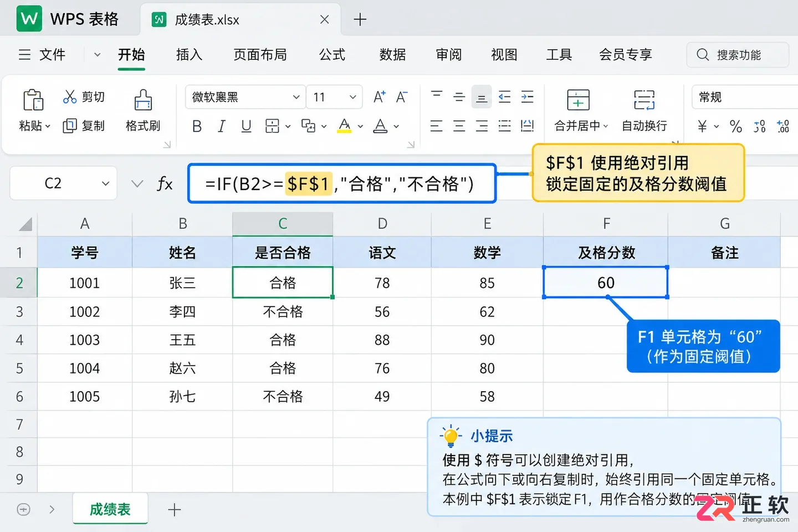Open the Name Box dropdown arrow
This screenshot has width=798, height=532.
pos(105,183)
